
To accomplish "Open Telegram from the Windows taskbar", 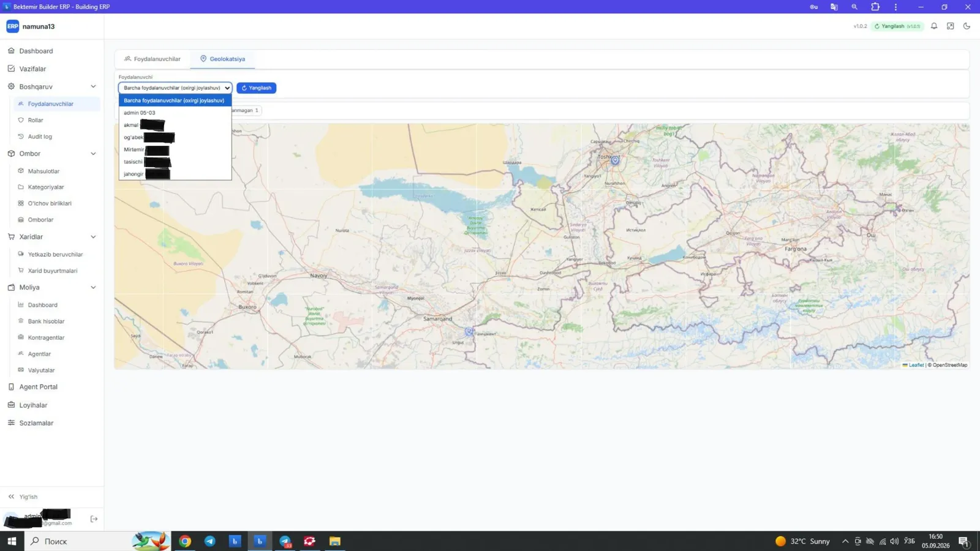I will coord(210,541).
